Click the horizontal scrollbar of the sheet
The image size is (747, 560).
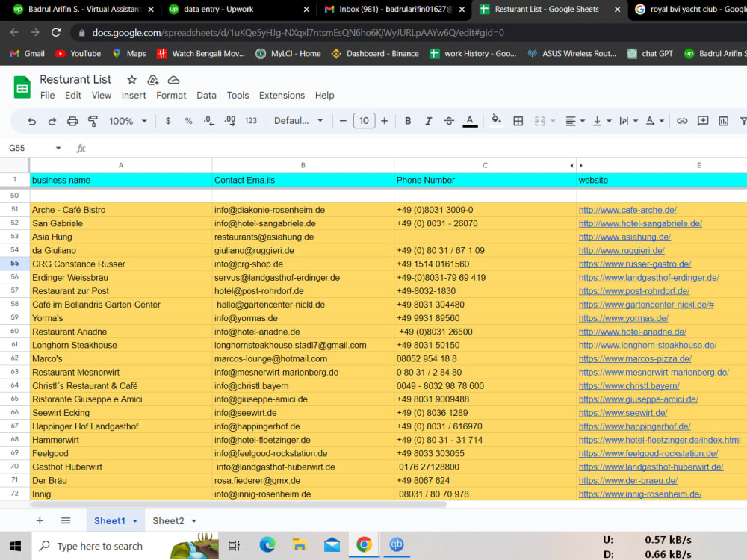[x=239, y=504]
